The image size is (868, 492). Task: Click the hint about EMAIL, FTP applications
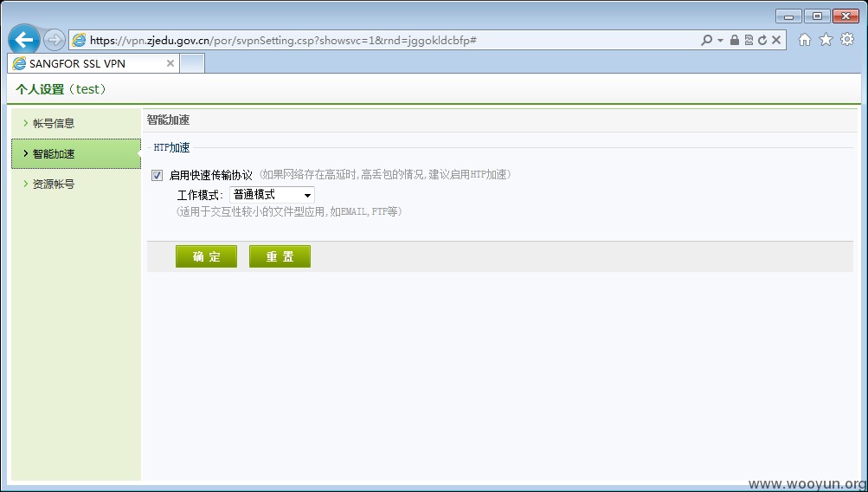(x=289, y=211)
